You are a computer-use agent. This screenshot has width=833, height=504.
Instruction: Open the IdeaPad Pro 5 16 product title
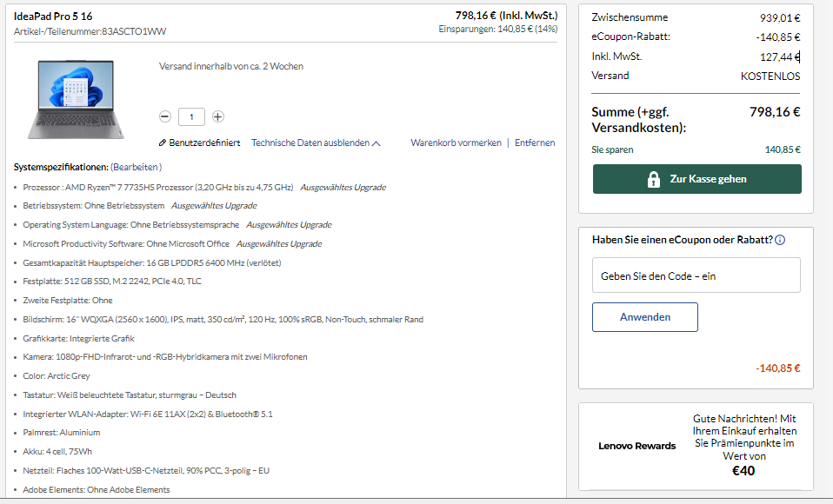tap(53, 17)
